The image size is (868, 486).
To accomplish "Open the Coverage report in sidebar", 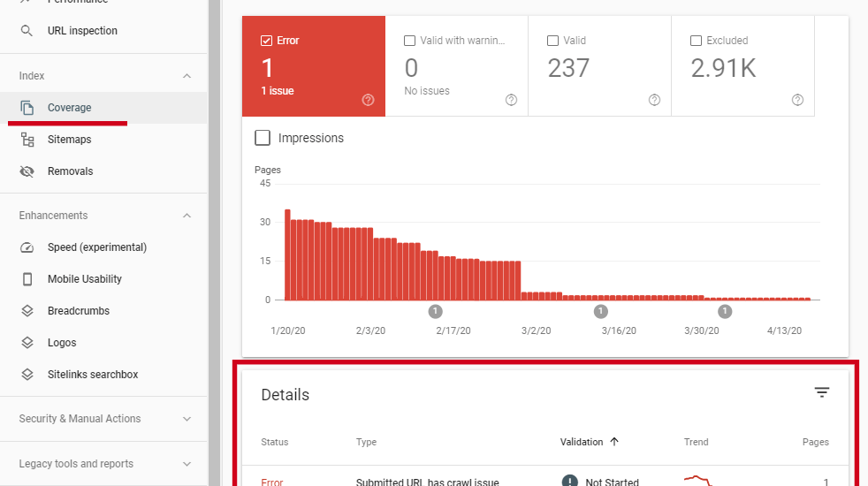I will (69, 108).
